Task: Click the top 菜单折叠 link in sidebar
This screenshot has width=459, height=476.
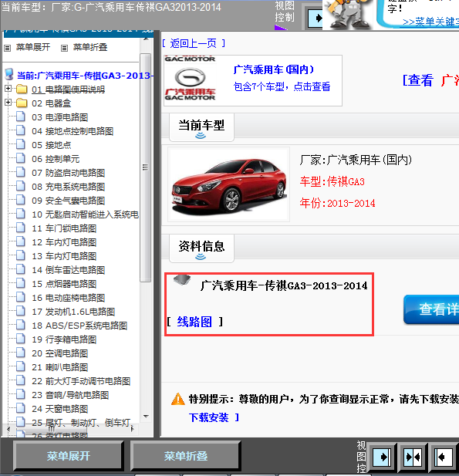Action: pyautogui.click(x=89, y=47)
